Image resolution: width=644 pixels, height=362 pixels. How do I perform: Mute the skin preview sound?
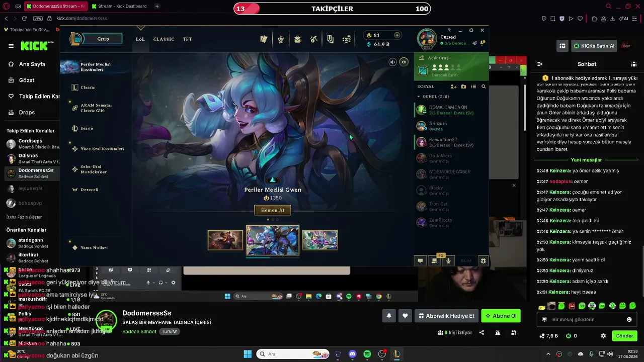(x=393, y=62)
